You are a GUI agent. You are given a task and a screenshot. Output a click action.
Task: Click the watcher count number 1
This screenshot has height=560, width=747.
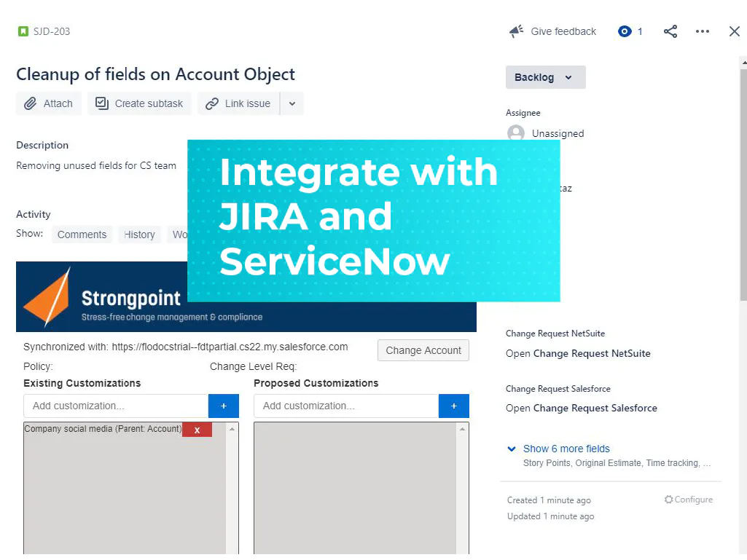coord(640,31)
